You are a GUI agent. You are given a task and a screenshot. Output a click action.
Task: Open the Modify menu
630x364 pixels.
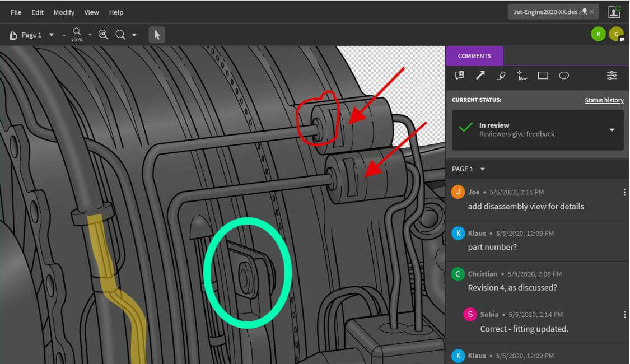point(64,12)
